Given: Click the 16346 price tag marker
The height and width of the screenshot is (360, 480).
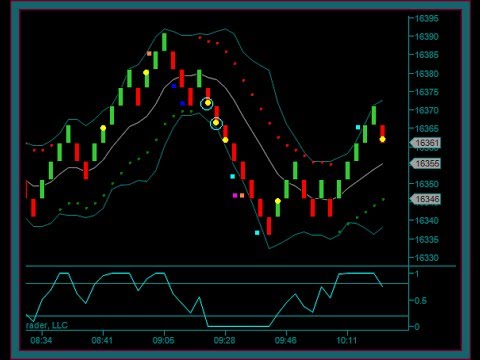Looking at the screenshot, I should point(425,199).
